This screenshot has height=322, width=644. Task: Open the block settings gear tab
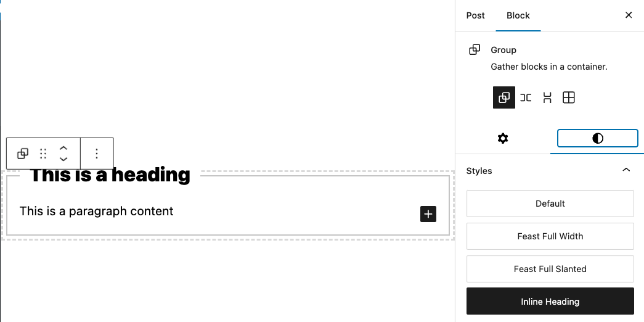(x=503, y=139)
